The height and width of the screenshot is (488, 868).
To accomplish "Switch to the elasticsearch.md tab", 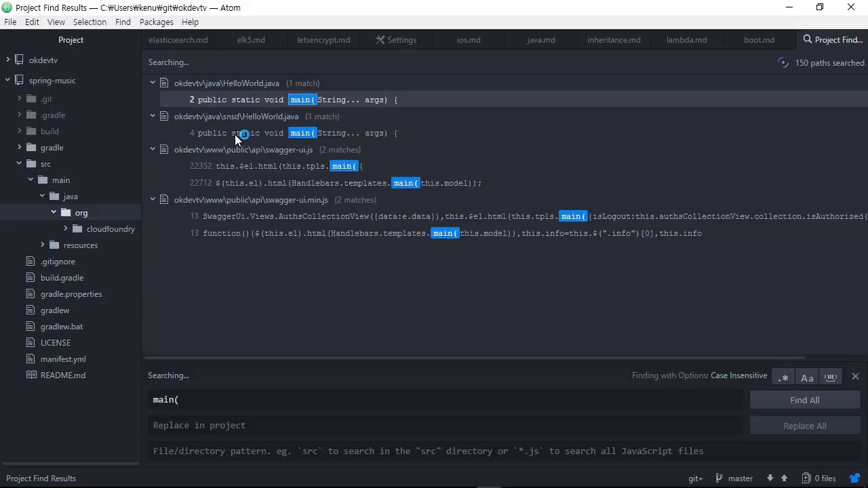I will pyautogui.click(x=178, y=40).
